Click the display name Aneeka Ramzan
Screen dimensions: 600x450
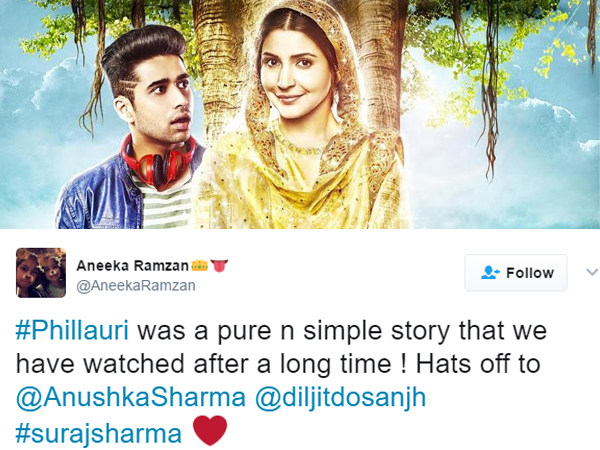coord(132,266)
